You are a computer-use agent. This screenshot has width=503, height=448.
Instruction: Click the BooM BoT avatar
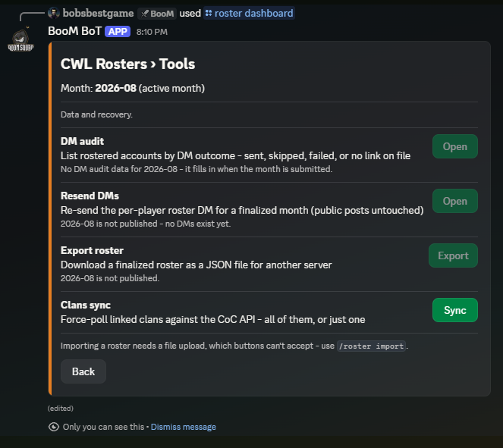[x=20, y=40]
